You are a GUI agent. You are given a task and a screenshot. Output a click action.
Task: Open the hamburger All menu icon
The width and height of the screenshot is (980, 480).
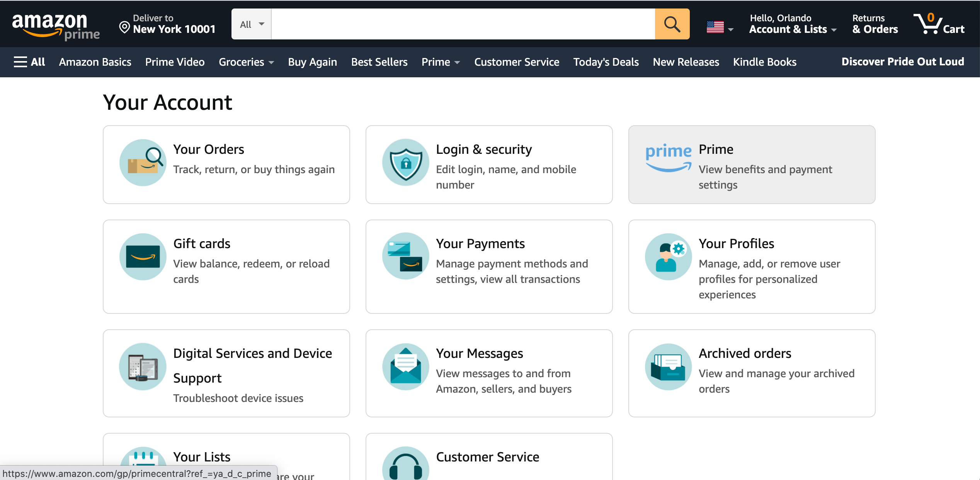point(20,62)
